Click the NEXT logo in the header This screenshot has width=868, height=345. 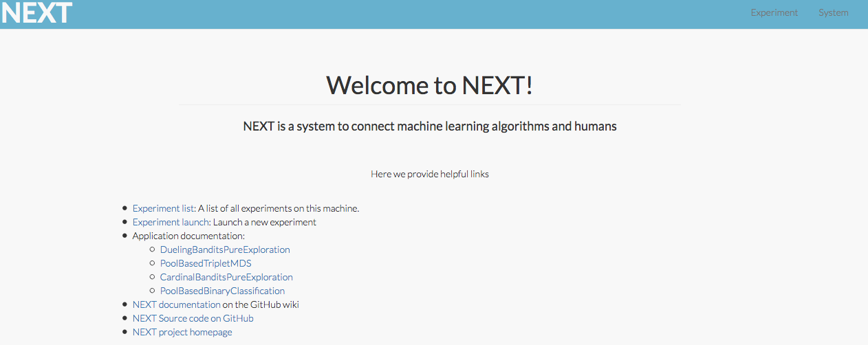(37, 13)
